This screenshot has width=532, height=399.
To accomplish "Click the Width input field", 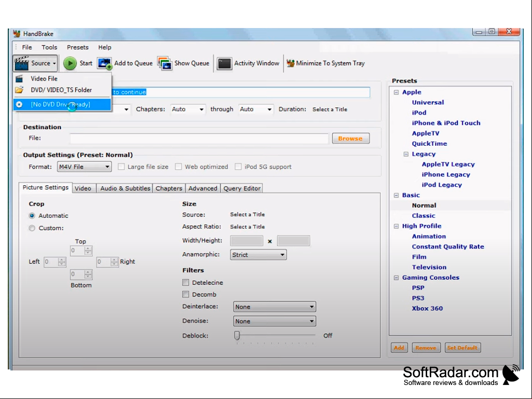I will [247, 241].
